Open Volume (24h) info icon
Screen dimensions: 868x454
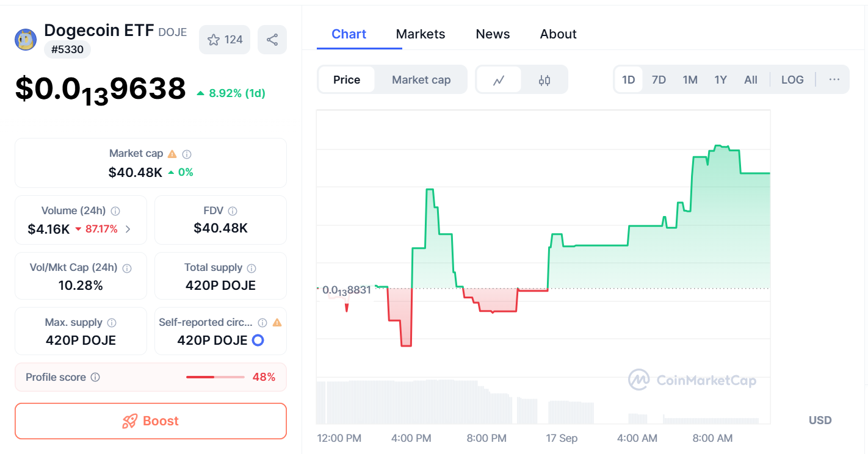tap(115, 211)
